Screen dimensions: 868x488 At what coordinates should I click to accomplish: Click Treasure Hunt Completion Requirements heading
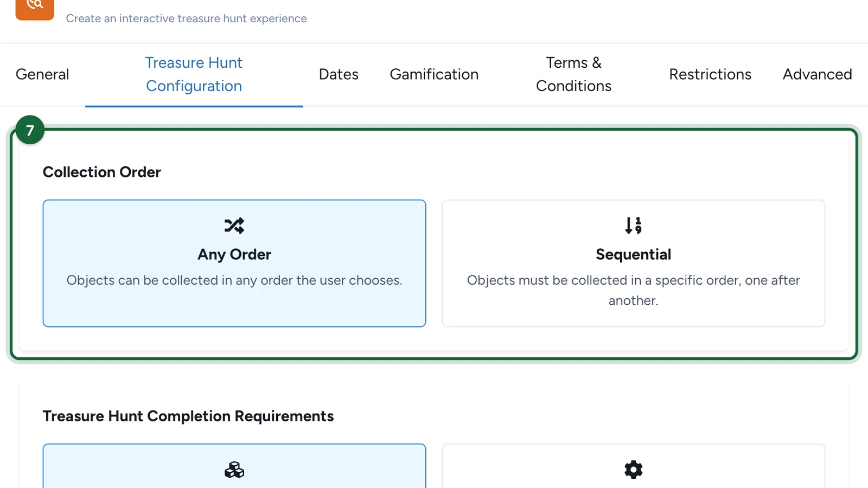(x=188, y=416)
